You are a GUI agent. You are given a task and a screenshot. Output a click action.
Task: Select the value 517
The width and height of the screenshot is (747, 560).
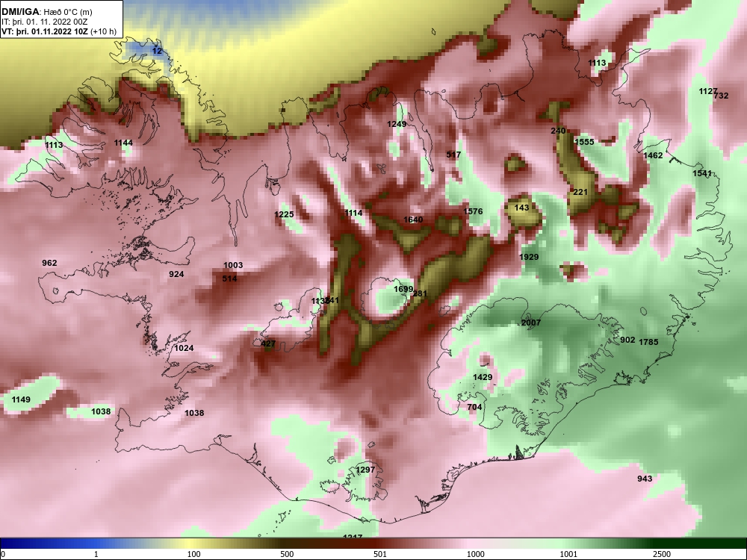(453, 155)
